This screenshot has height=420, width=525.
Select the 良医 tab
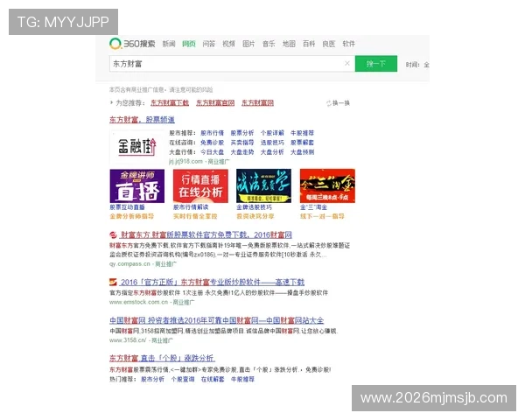tap(329, 44)
